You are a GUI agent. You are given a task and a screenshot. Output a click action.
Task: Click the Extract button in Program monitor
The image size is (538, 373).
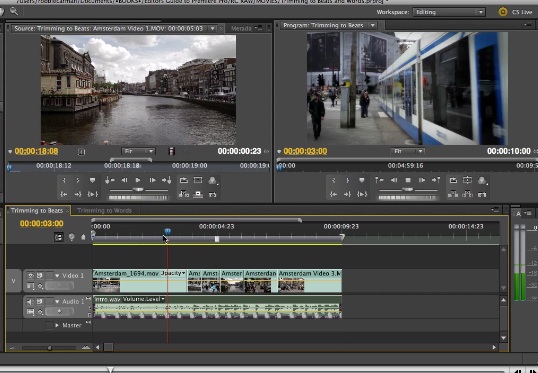467,194
